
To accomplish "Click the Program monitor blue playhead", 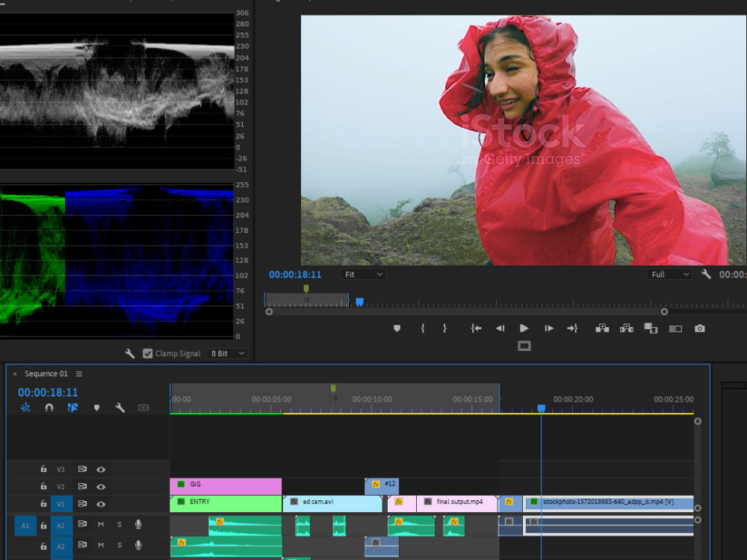I will (x=360, y=302).
